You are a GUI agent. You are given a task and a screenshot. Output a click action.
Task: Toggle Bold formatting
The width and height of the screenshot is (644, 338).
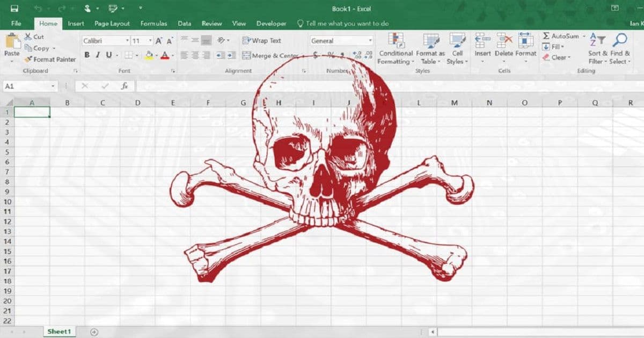(x=87, y=55)
